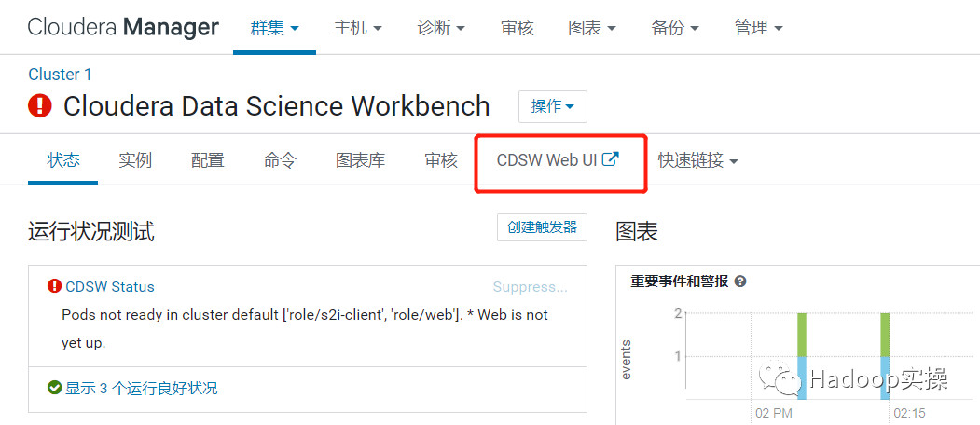Click the event bar near 02:15
The width and height of the screenshot is (980, 425).
click(x=885, y=356)
